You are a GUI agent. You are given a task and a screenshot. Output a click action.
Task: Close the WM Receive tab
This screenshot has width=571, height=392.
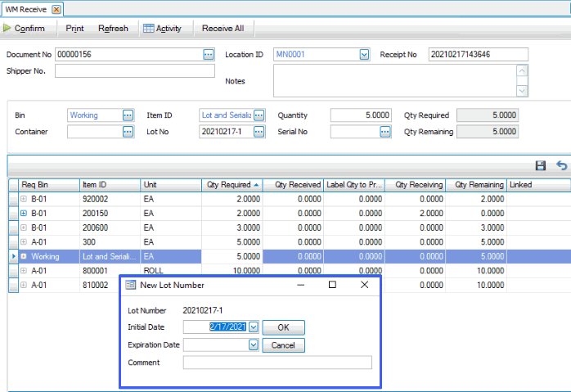tap(56, 9)
